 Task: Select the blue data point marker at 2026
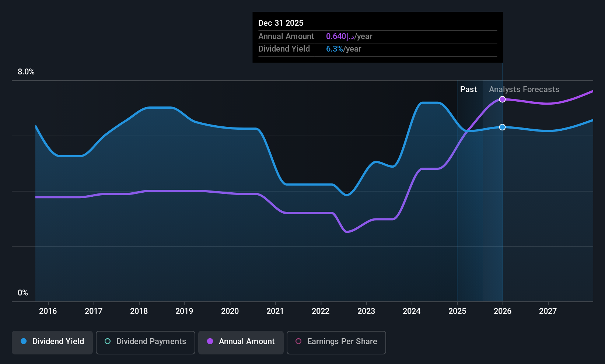tap(502, 127)
